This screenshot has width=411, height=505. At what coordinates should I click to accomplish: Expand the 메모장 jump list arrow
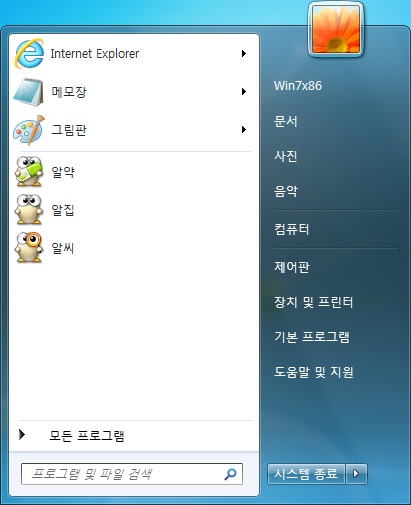point(244,91)
